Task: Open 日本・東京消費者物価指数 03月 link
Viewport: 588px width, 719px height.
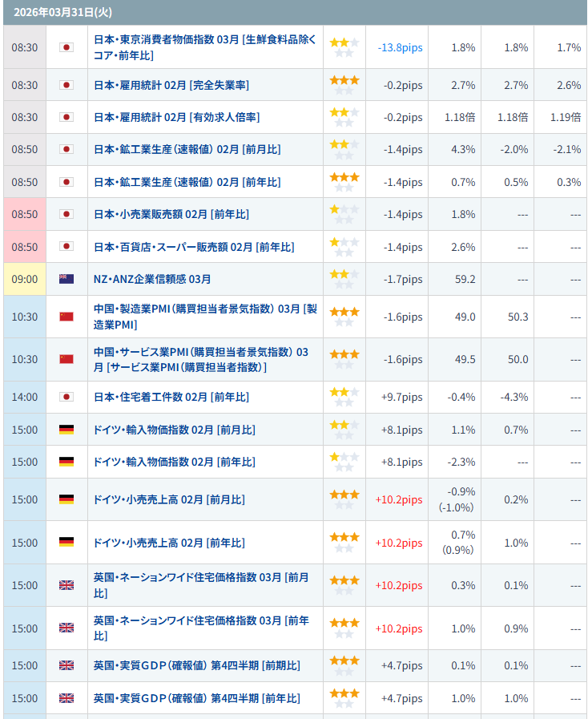Action: coord(205,47)
